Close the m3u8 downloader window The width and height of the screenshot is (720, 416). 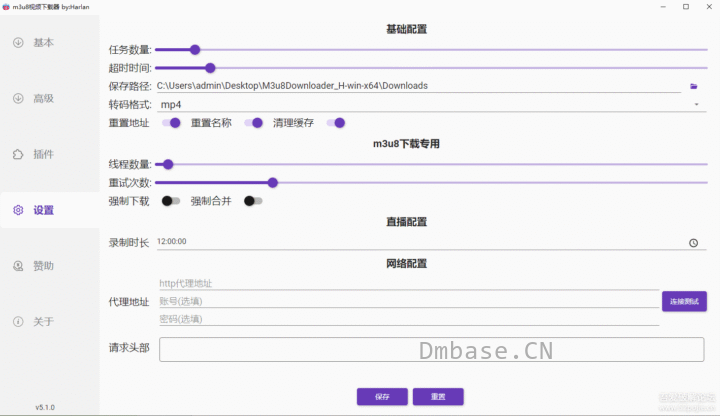[x=709, y=7]
